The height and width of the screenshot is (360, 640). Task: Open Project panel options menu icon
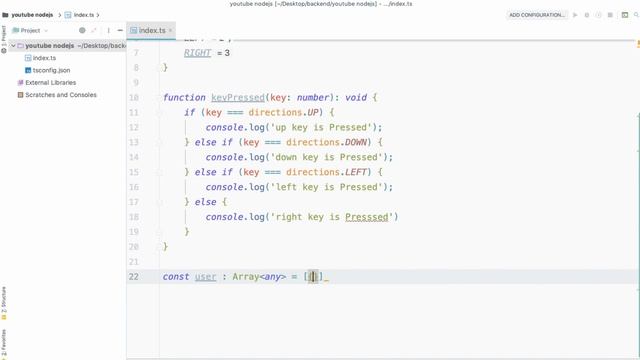[109, 30]
